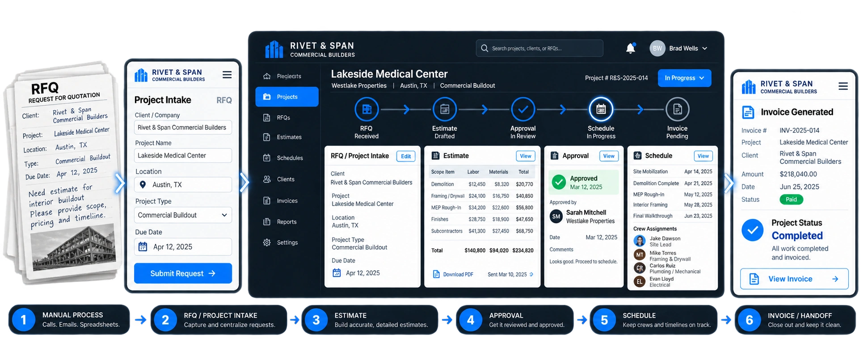This screenshot has height=362, width=868.
Task: Open hamburger menu in Invoice Generated panel
Action: click(x=843, y=86)
